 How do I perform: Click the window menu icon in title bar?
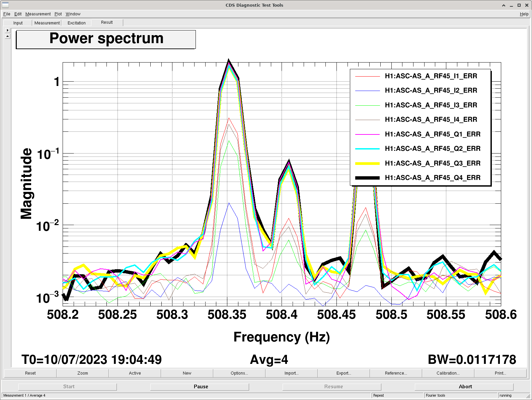pyautogui.click(x=5, y=5)
